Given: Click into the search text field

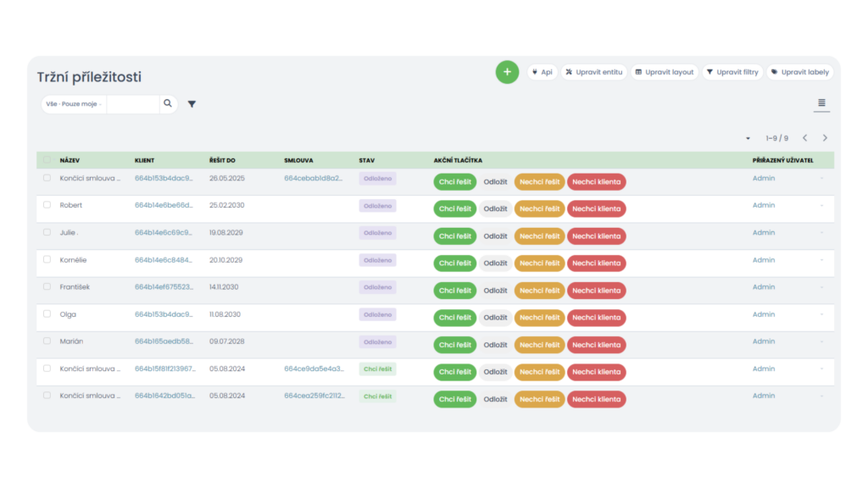Looking at the screenshot, I should tap(132, 104).
